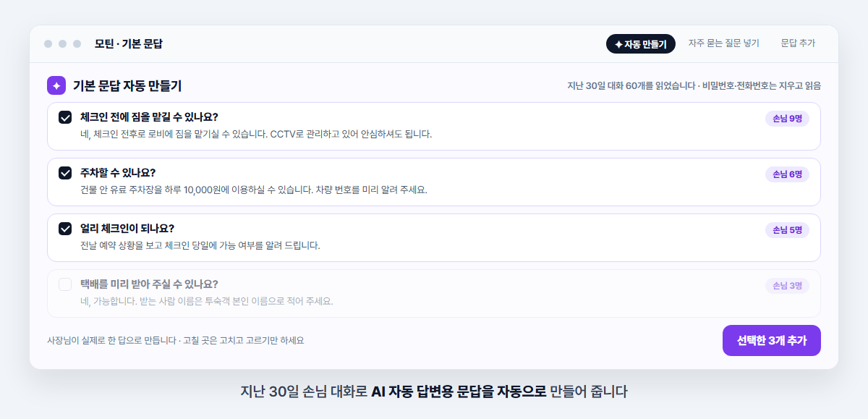Click the 손님 5명 badge
The width and height of the screenshot is (868, 419).
[x=787, y=230]
